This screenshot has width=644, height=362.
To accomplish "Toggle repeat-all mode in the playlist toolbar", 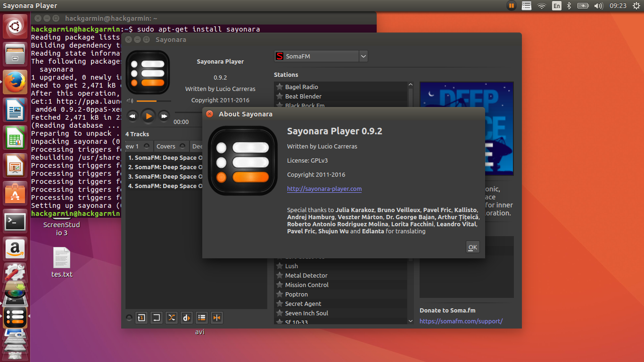I will [157, 318].
